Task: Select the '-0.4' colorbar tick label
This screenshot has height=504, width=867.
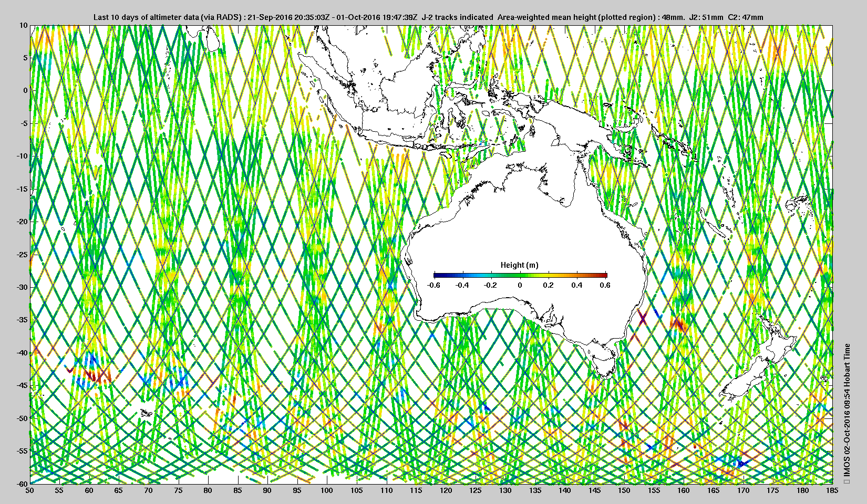Action: click(x=462, y=285)
